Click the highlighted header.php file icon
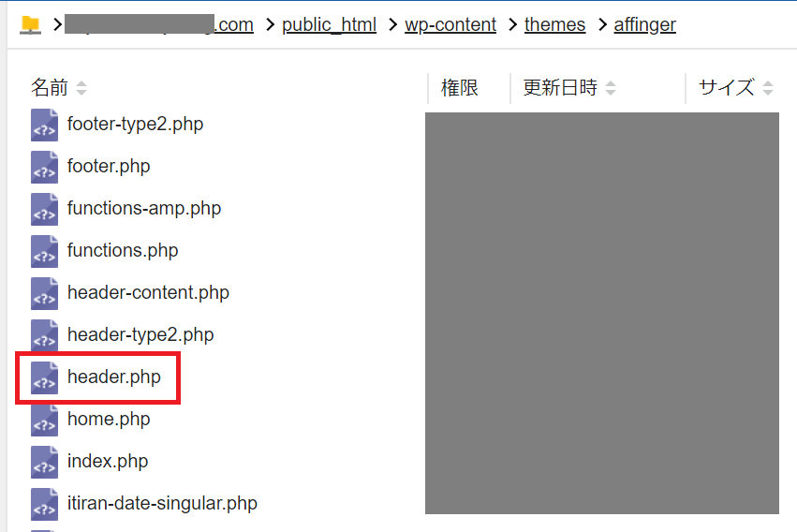 click(x=44, y=378)
